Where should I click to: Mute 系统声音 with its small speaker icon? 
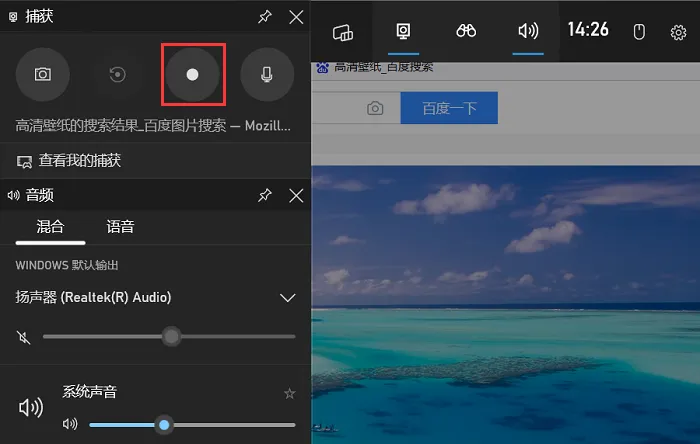tap(70, 424)
